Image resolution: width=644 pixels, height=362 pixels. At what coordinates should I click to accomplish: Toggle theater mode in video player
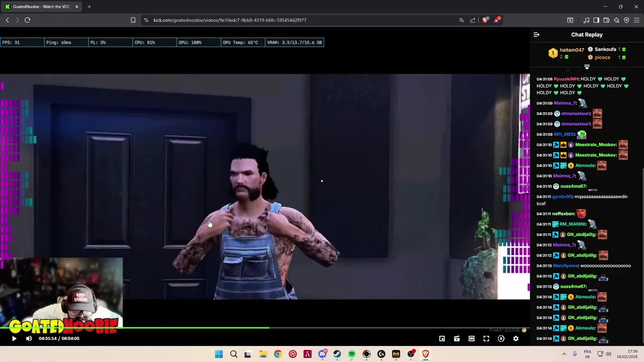click(x=471, y=338)
